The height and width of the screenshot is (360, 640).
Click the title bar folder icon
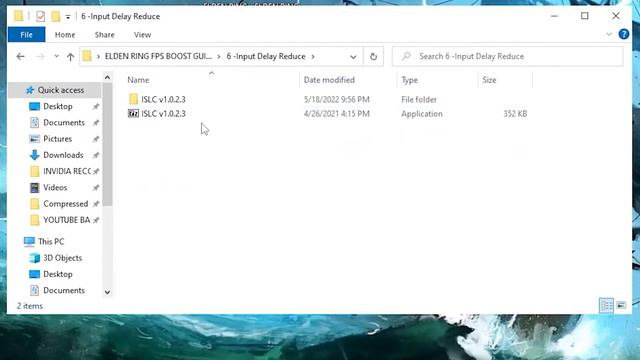(19, 16)
